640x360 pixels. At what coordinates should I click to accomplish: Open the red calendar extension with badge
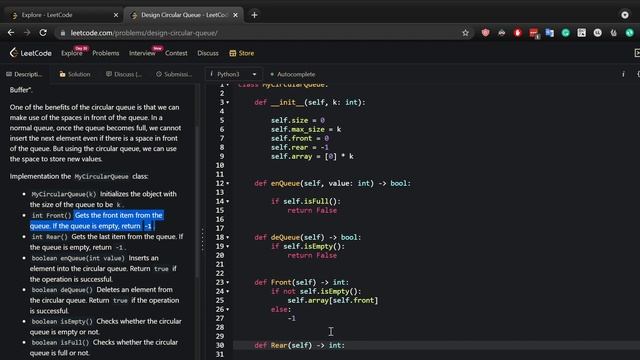(534, 33)
